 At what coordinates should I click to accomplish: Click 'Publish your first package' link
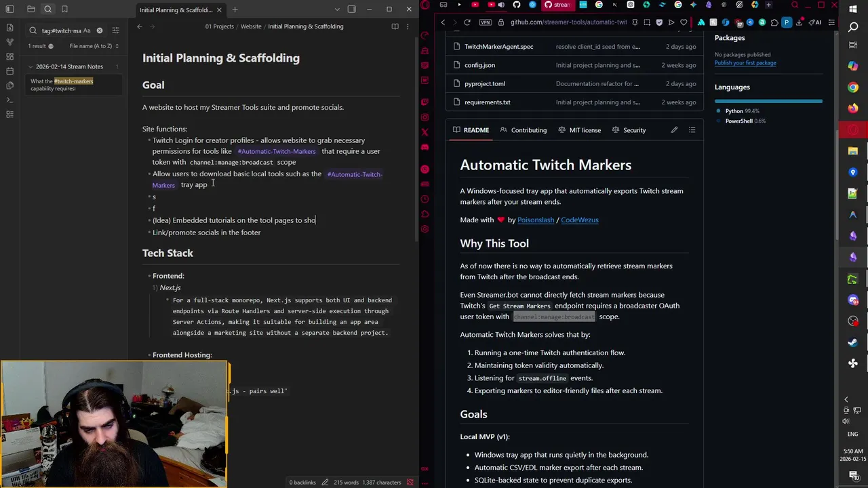tap(745, 63)
